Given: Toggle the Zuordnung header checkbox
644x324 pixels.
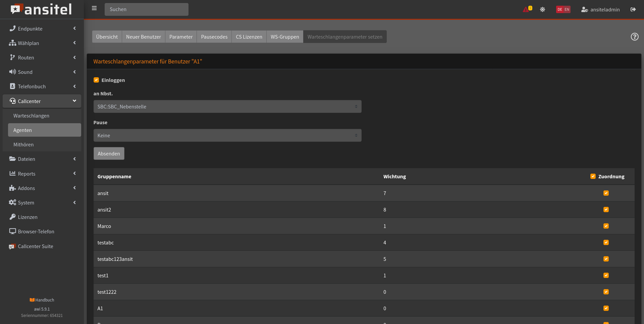Looking at the screenshot, I should click(593, 176).
